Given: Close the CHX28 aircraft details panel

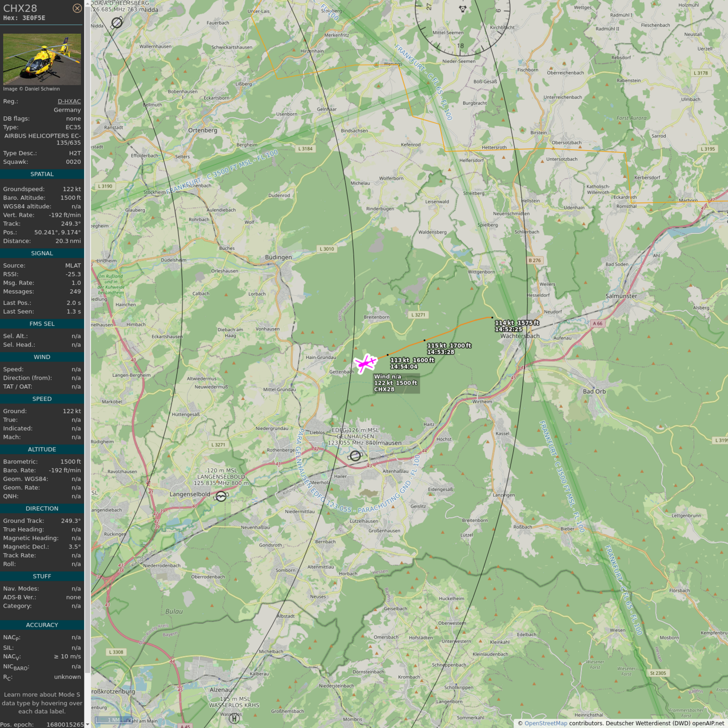Looking at the screenshot, I should coord(77,8).
